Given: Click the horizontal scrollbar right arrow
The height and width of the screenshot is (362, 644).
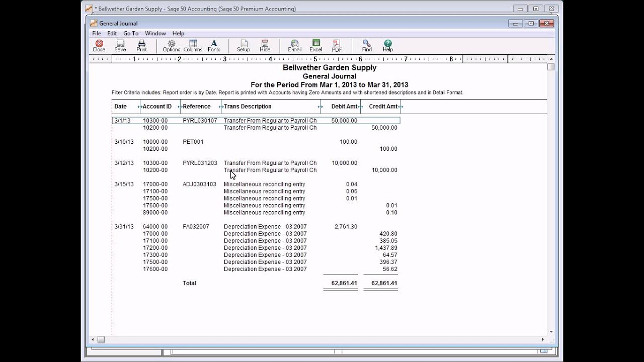Looking at the screenshot, I should tap(542, 340).
